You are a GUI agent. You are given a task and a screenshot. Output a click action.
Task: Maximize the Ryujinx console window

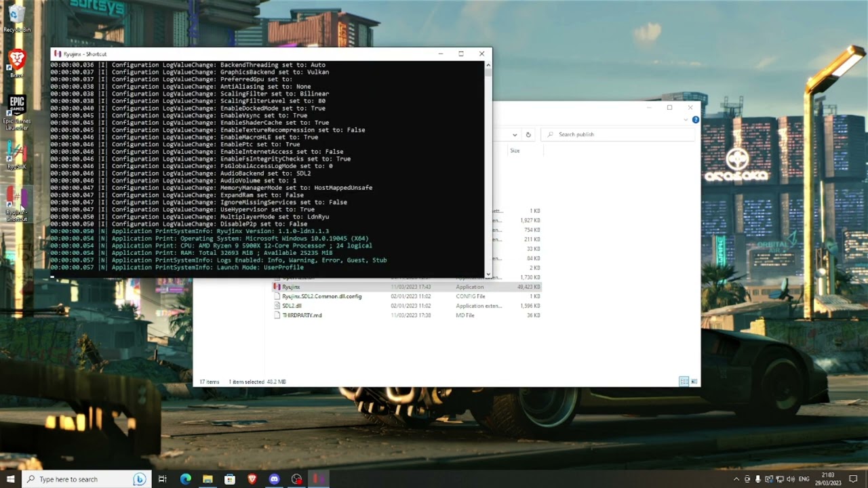click(x=461, y=54)
